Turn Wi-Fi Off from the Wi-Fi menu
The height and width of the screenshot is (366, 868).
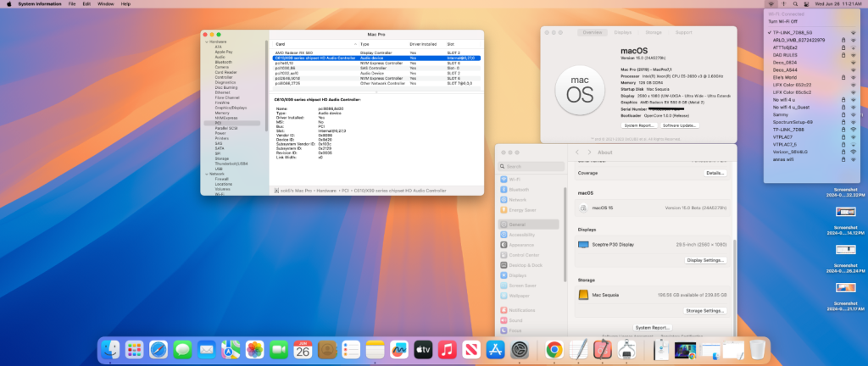(x=784, y=21)
